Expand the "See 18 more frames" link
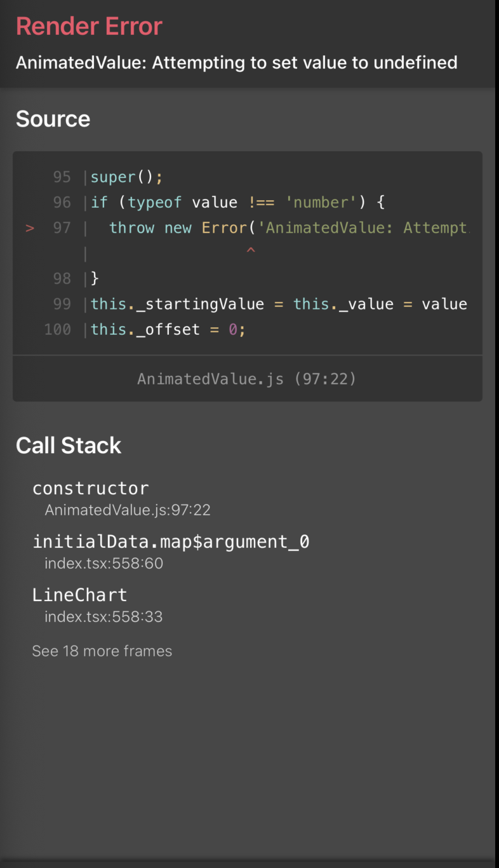This screenshot has width=499, height=868. click(102, 651)
